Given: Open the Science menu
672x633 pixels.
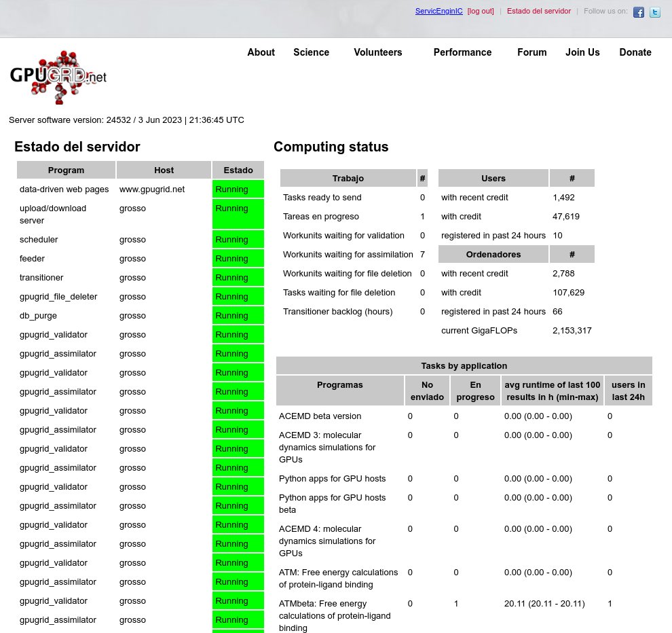Looking at the screenshot, I should click(311, 52).
